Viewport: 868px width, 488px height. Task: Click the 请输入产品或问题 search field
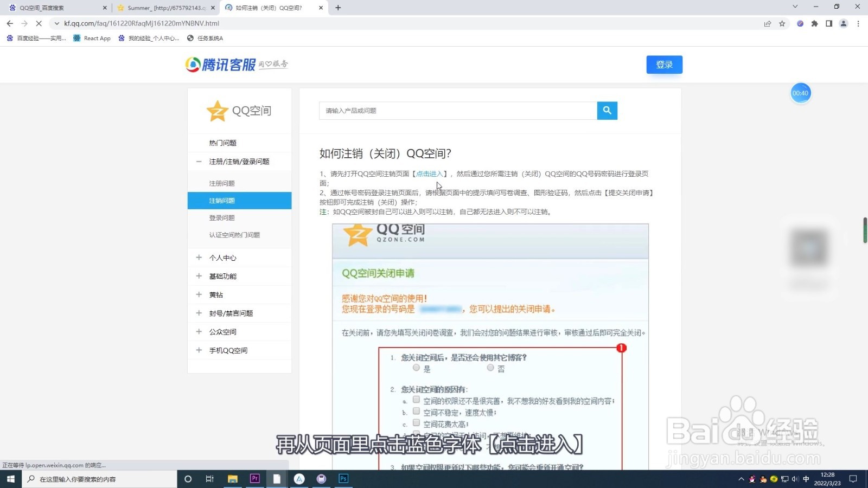458,111
